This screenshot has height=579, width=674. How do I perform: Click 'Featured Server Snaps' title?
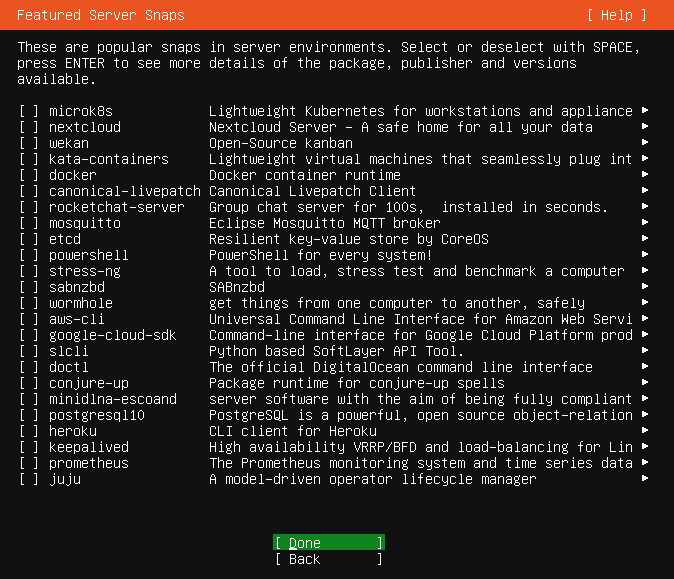[x=101, y=15]
